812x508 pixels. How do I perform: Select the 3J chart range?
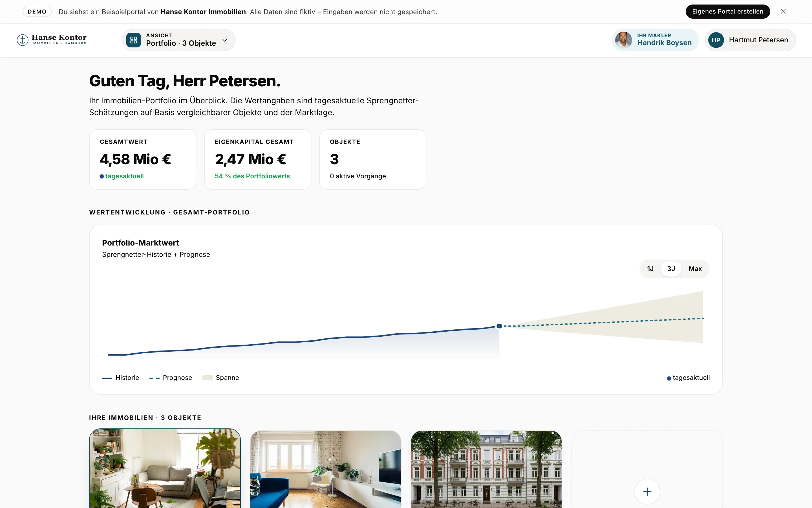click(x=671, y=269)
